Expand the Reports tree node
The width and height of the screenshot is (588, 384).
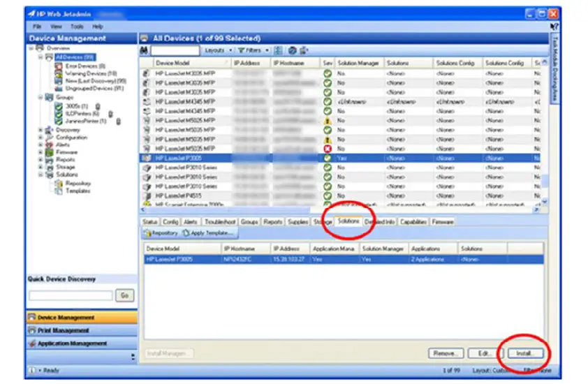(x=41, y=160)
